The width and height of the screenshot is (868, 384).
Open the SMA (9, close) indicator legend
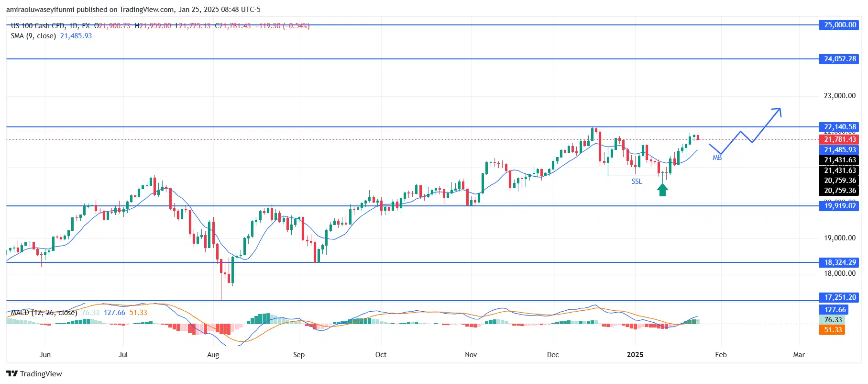pos(33,36)
